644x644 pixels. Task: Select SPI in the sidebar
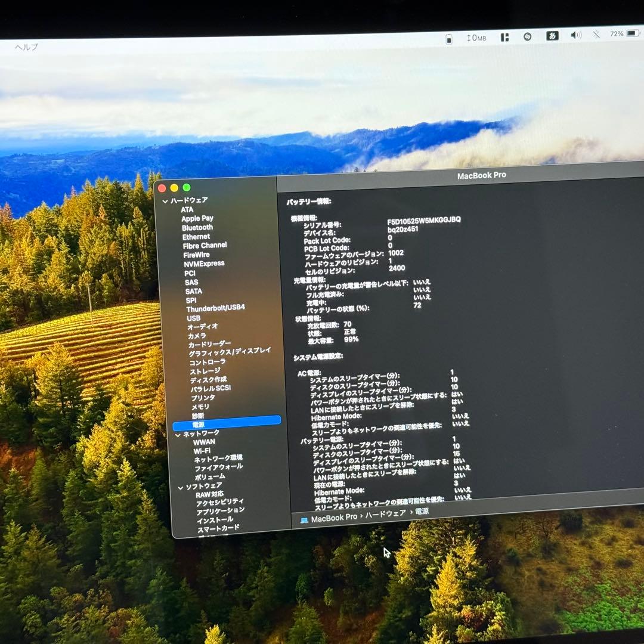coord(191,300)
